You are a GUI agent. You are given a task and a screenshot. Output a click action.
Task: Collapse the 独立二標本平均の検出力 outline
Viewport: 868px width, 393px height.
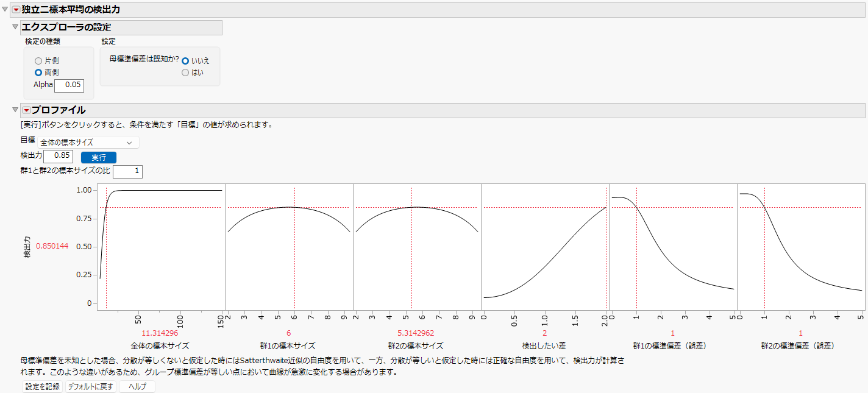(x=5, y=10)
